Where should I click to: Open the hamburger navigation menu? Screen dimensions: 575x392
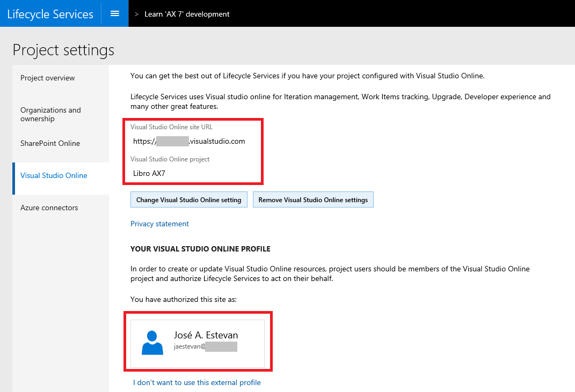(114, 13)
